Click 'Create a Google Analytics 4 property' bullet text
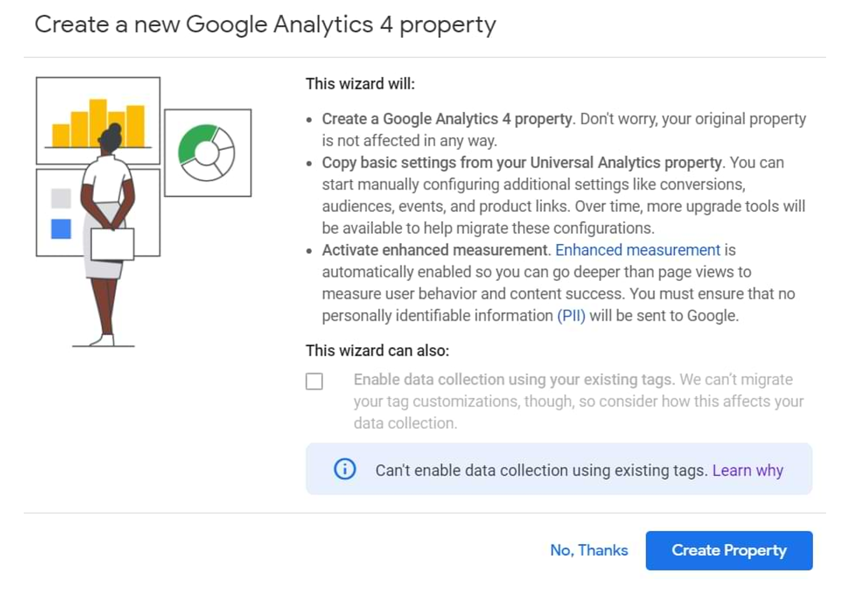 tap(447, 119)
